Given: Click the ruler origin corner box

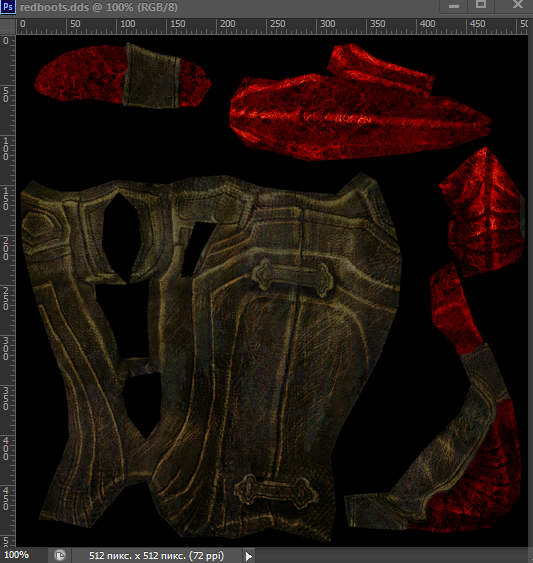Looking at the screenshot, I should click(x=8, y=26).
